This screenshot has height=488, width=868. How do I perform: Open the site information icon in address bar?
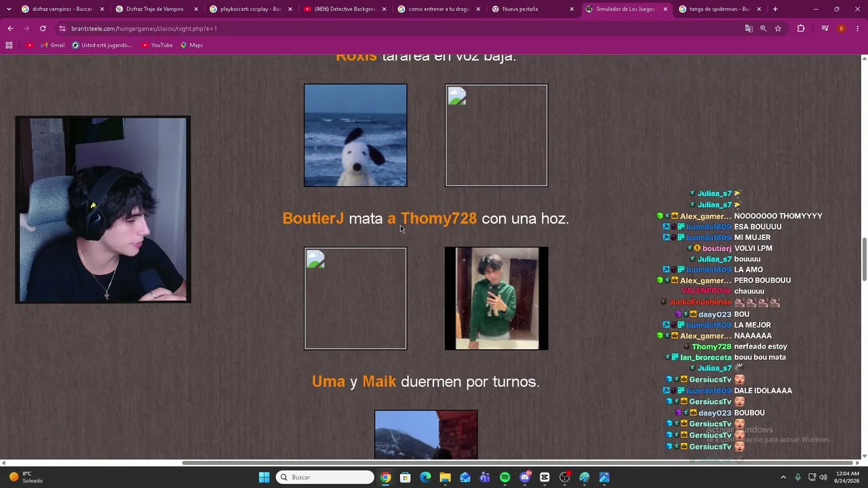pos(62,28)
